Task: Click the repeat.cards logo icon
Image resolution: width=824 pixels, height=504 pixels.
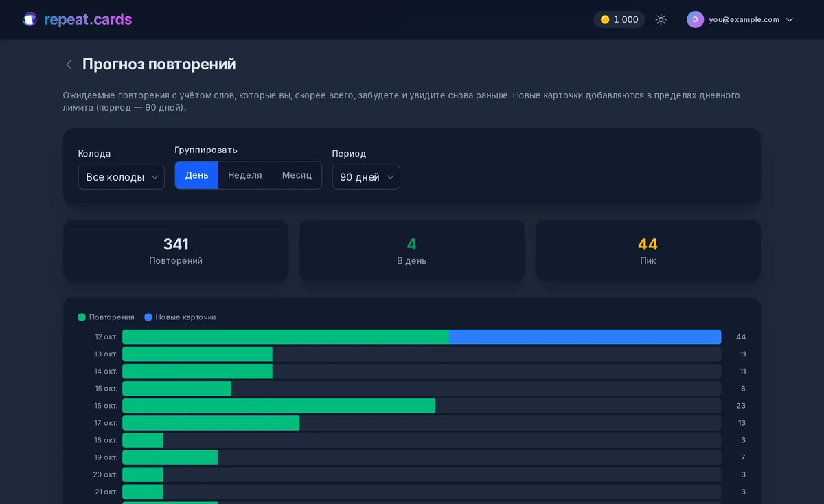Action: click(x=30, y=19)
